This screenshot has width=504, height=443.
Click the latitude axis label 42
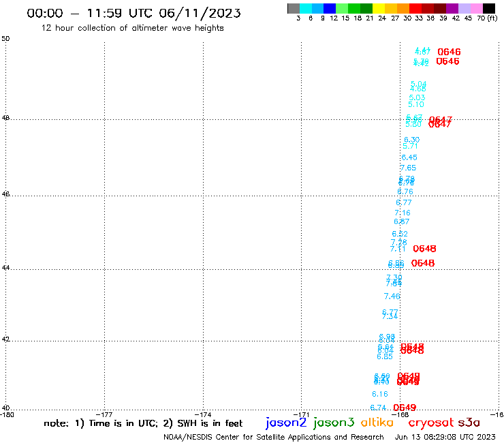coord(5,339)
